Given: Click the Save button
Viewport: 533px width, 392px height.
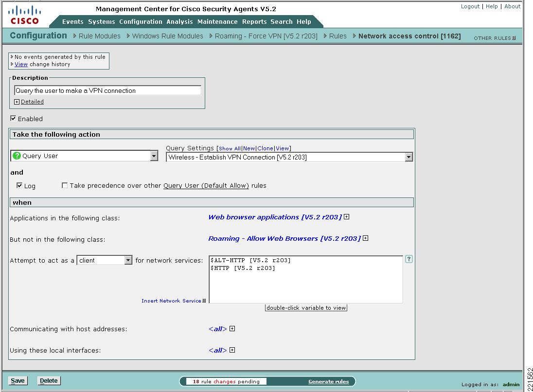Looking at the screenshot, I should coord(18,381).
